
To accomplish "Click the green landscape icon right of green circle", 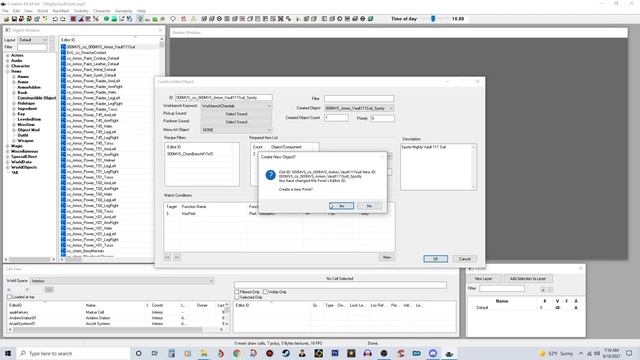I will pos(114,19).
